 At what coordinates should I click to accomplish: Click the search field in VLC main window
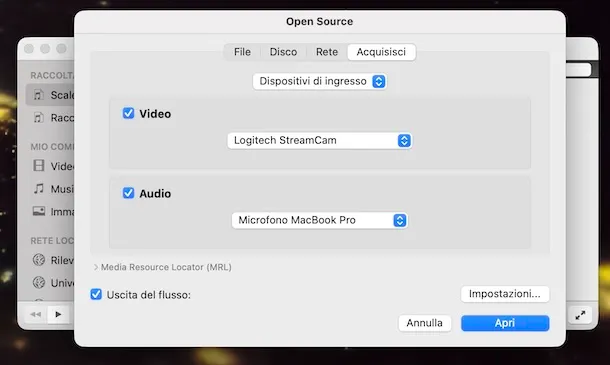click(578, 70)
